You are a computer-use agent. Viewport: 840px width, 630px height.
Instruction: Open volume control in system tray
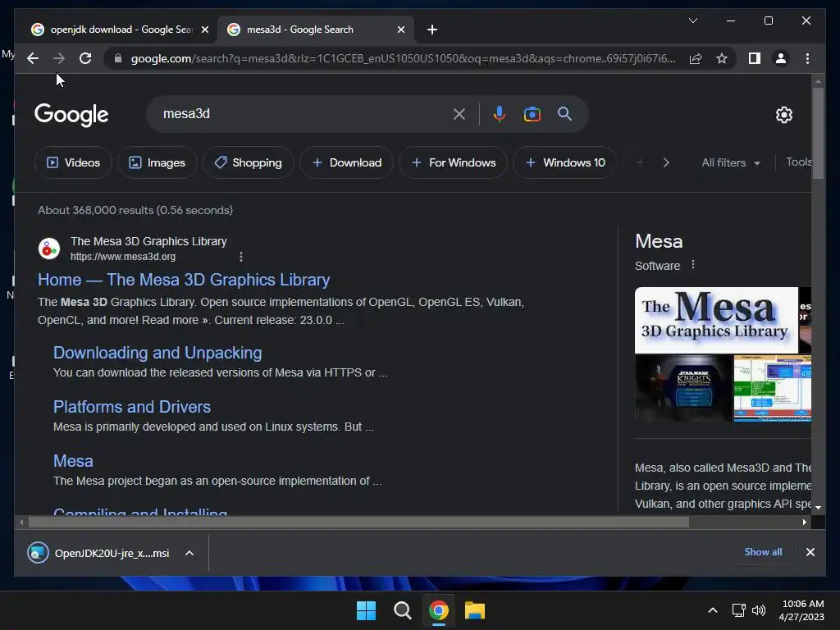tap(759, 610)
